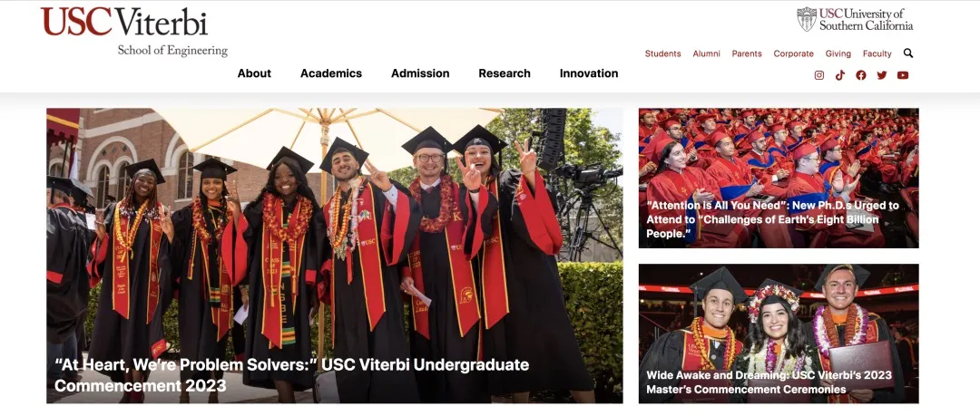Screen dimensions: 980x416
Task: Expand the Admission navigation menu
Action: 420,73
